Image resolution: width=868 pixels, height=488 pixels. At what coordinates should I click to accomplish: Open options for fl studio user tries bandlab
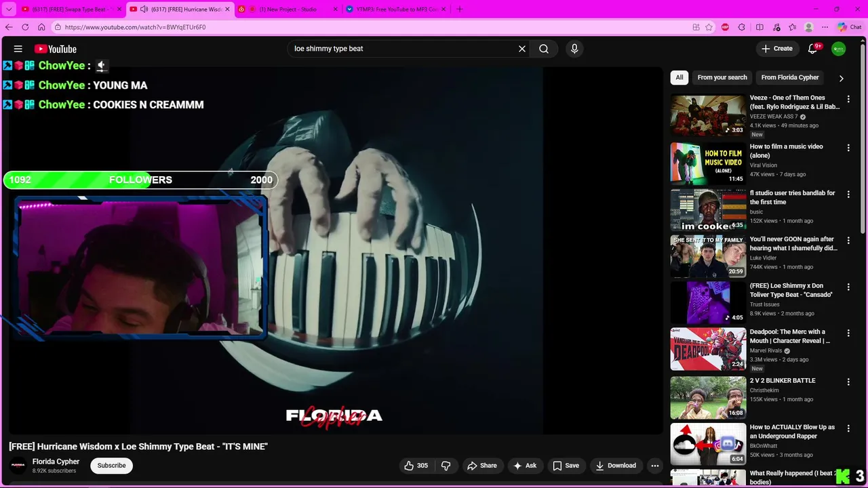[x=848, y=194]
